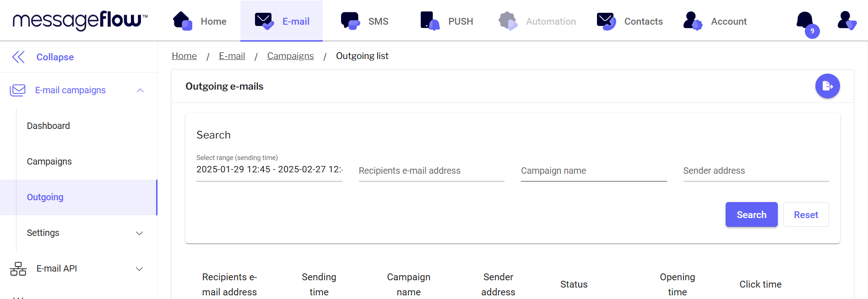Click the notifications bell icon
The width and height of the screenshot is (868, 299).
pos(805,21)
